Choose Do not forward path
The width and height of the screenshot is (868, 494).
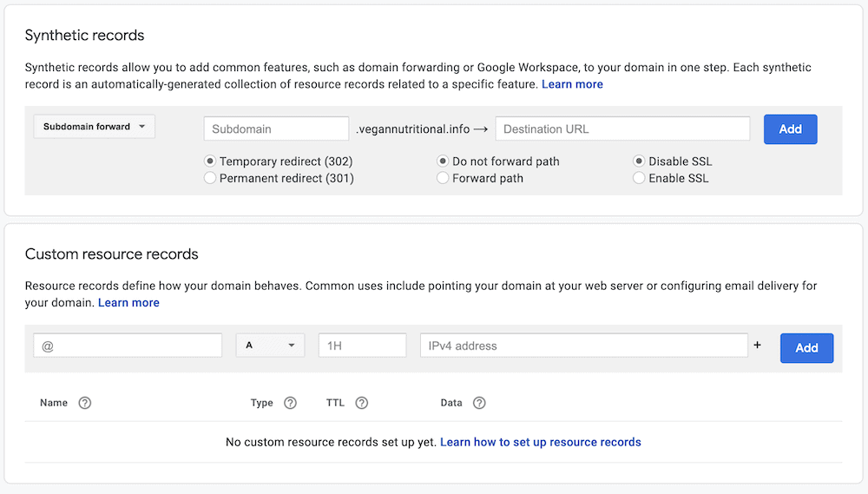(x=443, y=161)
